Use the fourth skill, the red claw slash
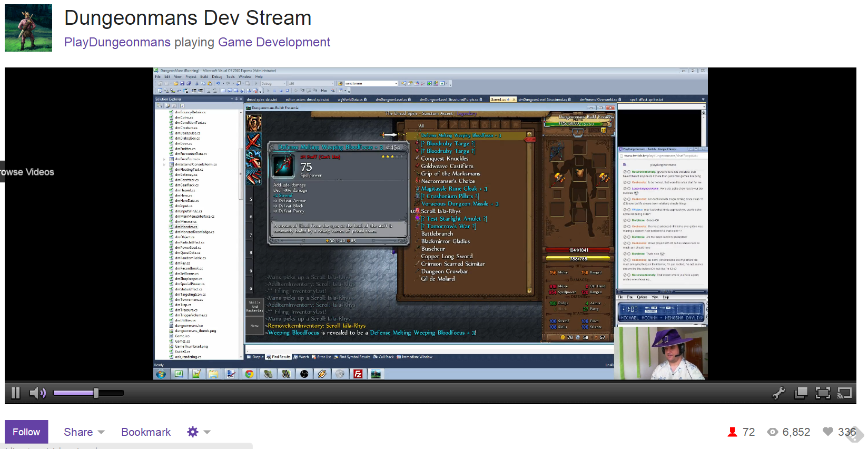Viewport: 868px width, 449px height. [x=254, y=177]
